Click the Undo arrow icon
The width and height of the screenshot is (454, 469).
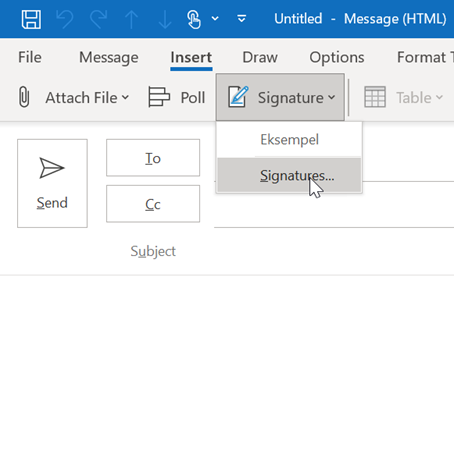65,19
